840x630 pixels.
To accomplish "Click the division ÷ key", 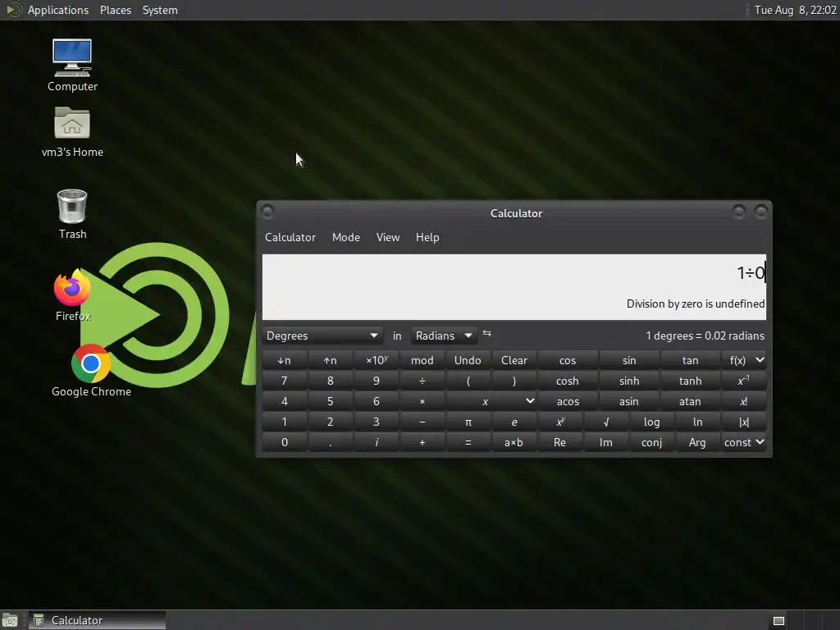I will click(422, 381).
